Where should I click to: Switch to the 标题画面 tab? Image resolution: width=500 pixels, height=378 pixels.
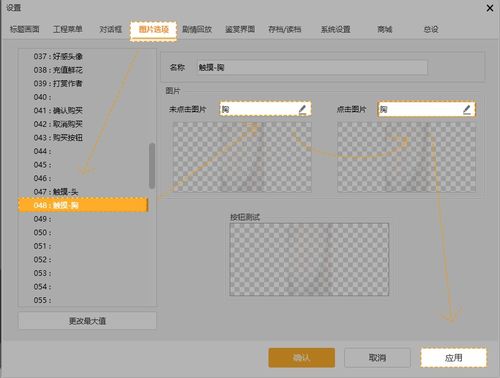tap(25, 29)
